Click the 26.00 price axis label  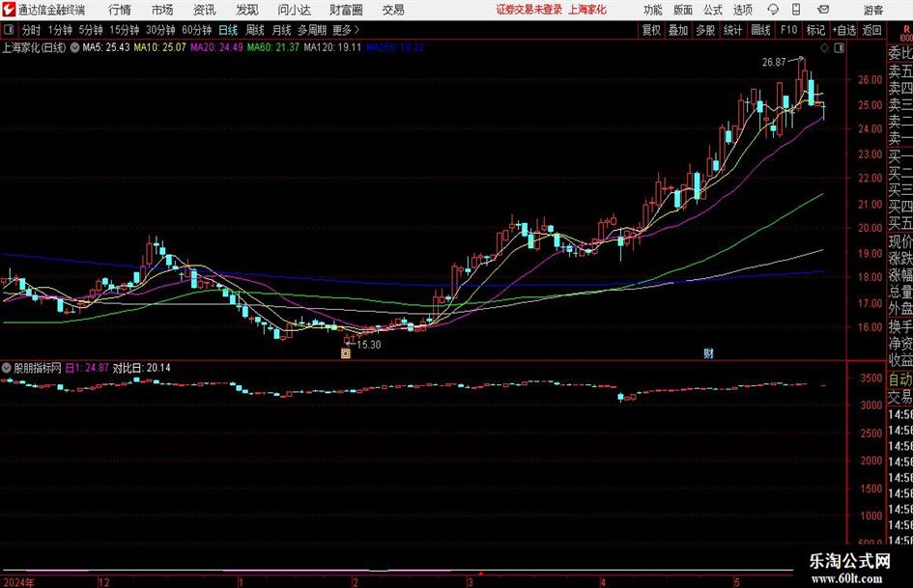[870, 79]
